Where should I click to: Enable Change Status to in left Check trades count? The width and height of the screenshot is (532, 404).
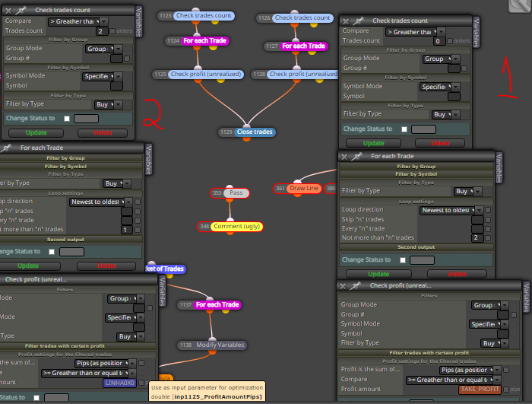click(67, 119)
